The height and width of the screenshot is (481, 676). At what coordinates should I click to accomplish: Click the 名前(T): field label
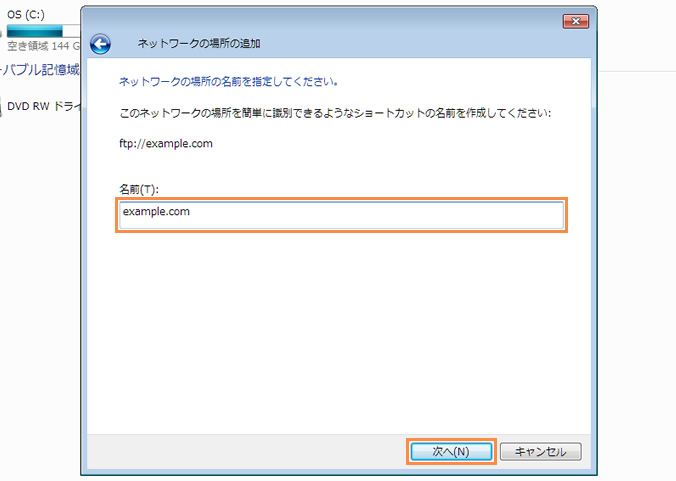(139, 189)
